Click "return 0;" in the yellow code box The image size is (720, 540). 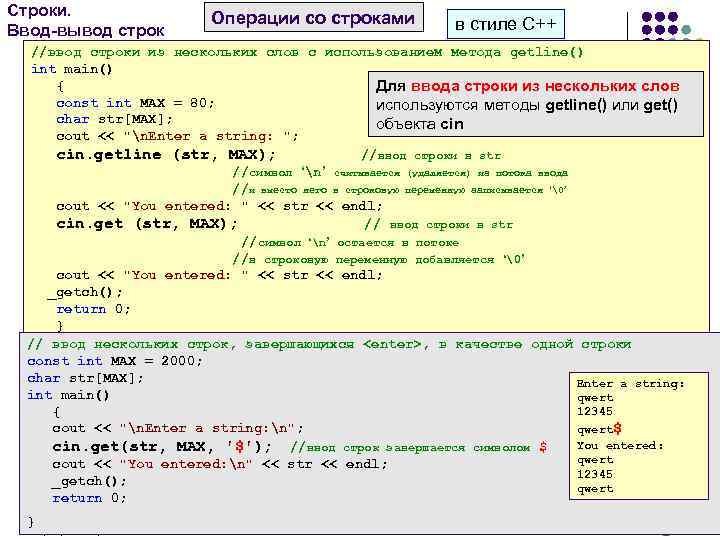(93, 309)
